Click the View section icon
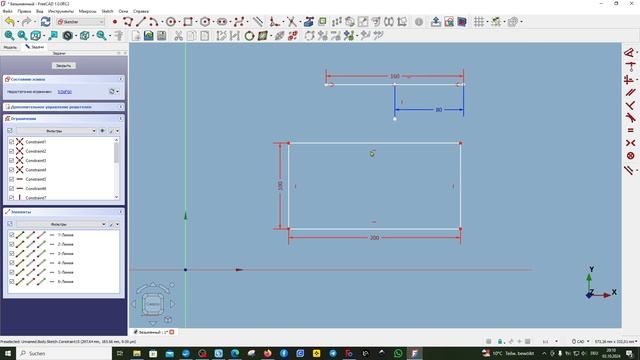Screen dimensions: 640x360 point(462,22)
